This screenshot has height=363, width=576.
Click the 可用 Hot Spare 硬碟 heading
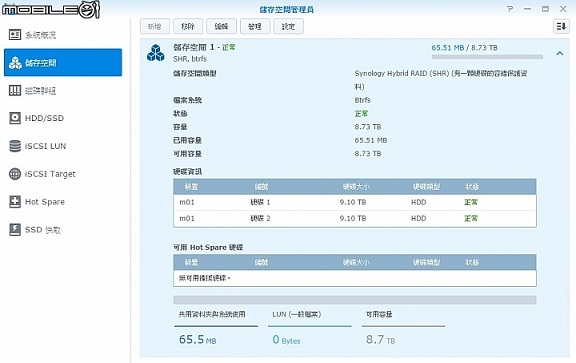pyautogui.click(x=208, y=247)
